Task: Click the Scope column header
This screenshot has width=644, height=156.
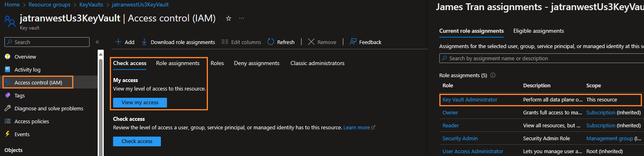Action: point(594,86)
